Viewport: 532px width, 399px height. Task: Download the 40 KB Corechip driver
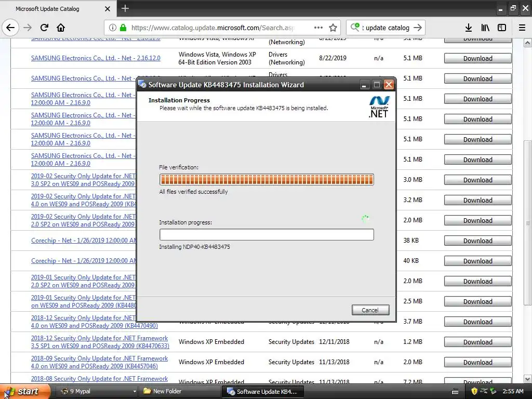coord(478,261)
